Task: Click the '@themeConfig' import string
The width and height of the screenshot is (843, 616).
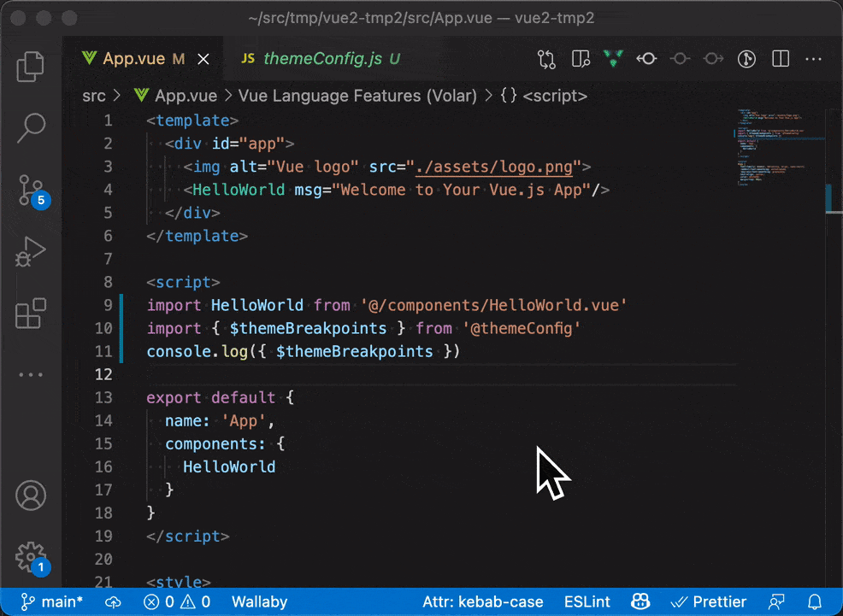Action: 522,328
